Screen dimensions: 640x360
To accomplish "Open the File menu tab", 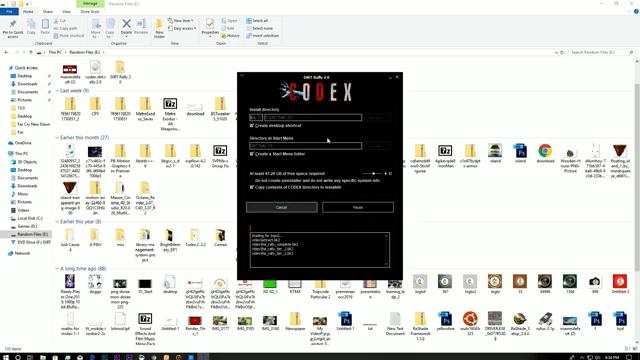I will pos(9,11).
